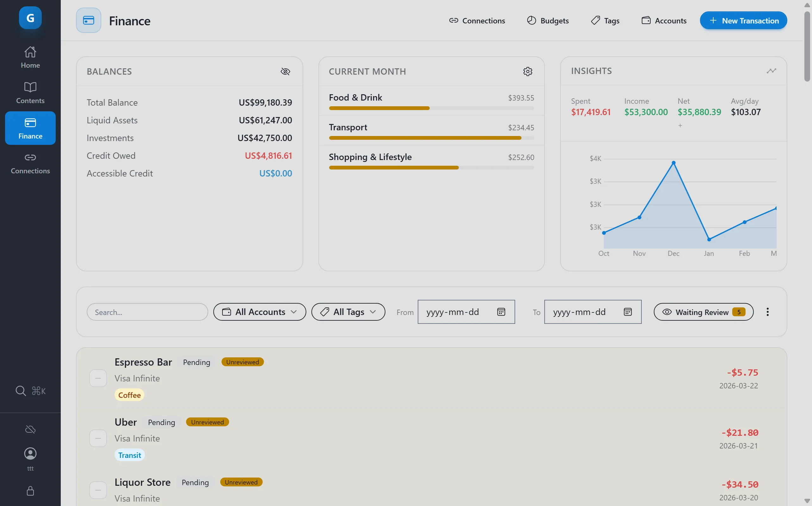Create a New Transaction

(743, 21)
